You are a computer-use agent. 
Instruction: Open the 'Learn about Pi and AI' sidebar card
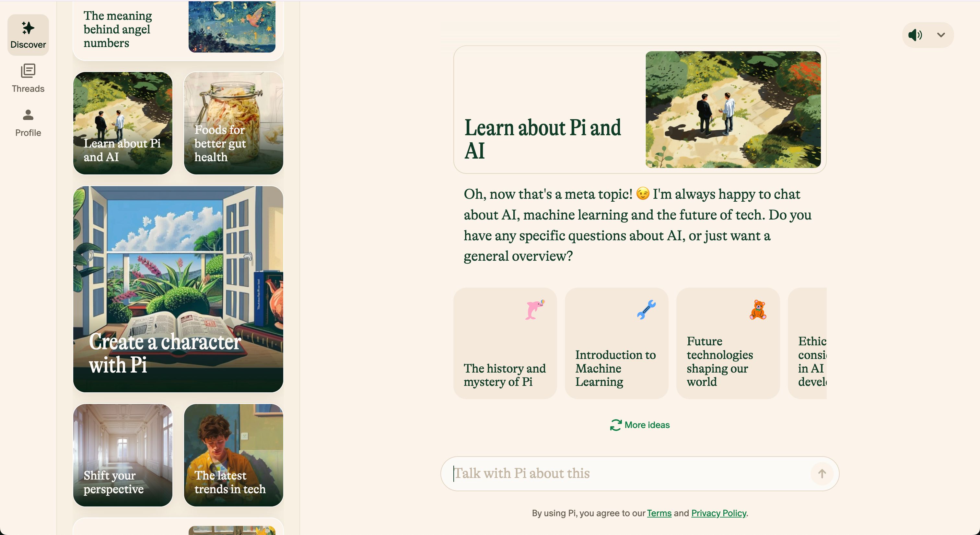pos(122,123)
